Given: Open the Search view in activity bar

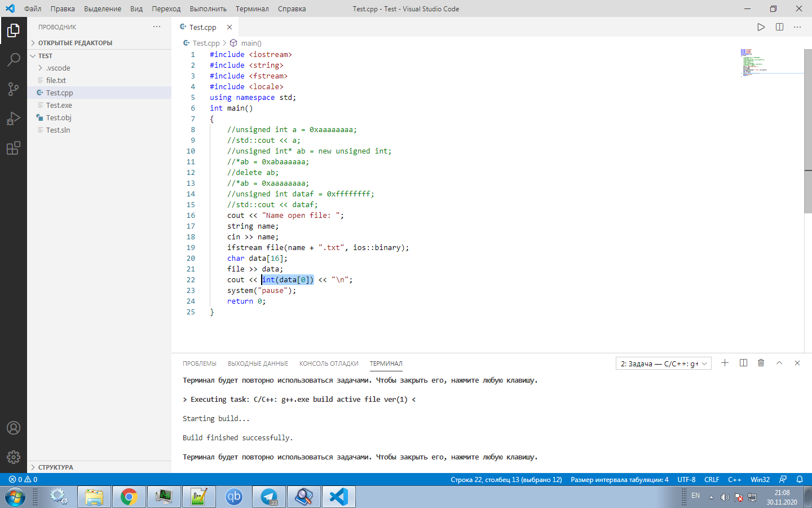Looking at the screenshot, I should (14, 59).
